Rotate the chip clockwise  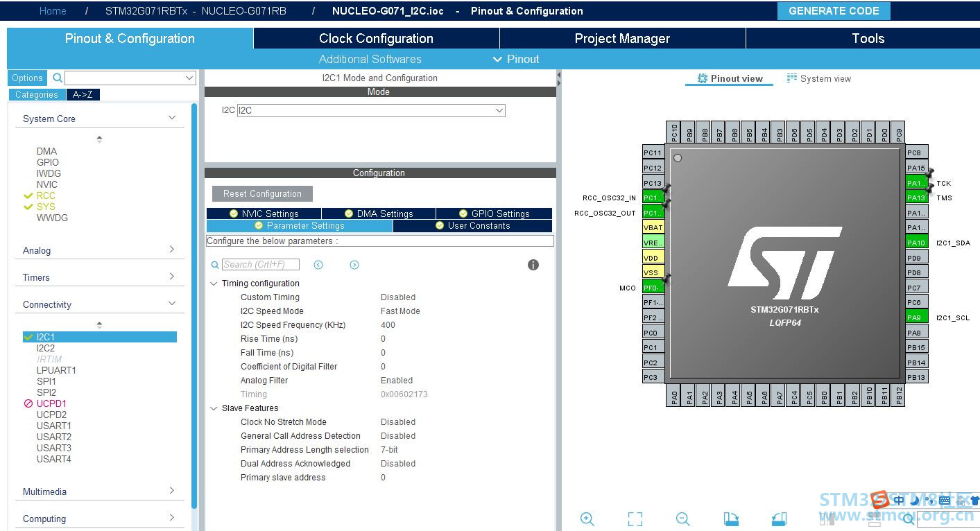tap(731, 519)
